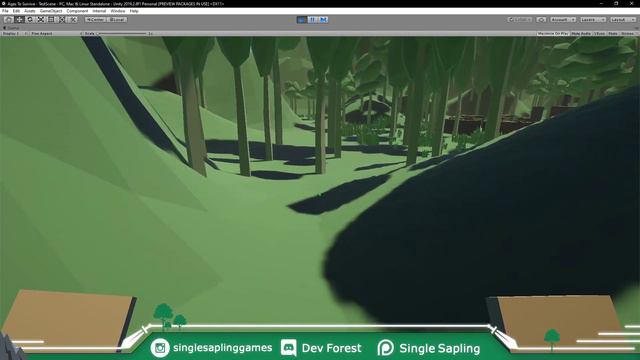This screenshot has height=360, width=640.
Task: Click the singlesaplinggames text
Action: pyautogui.click(x=222, y=348)
